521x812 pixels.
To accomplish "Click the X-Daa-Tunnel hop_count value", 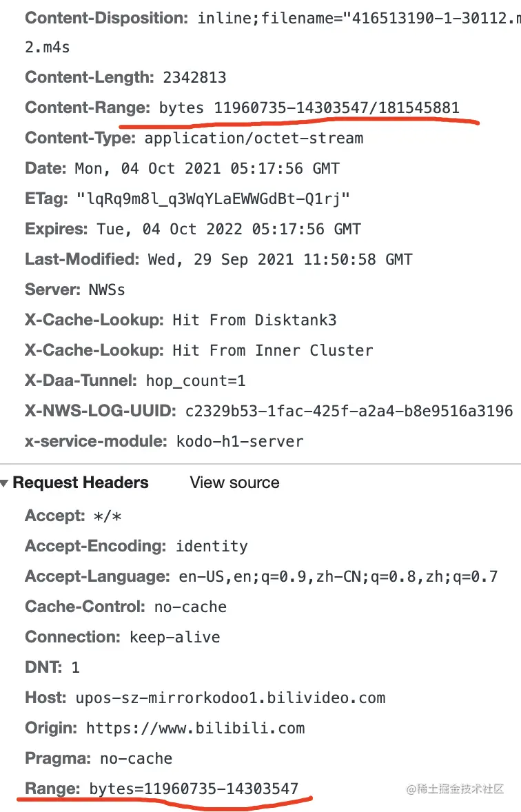I will (196, 381).
